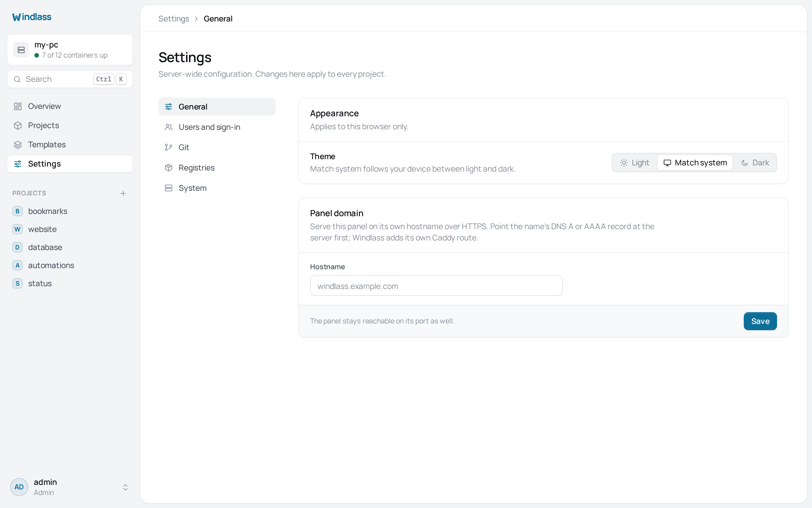The width and height of the screenshot is (812, 508).
Task: Click the server icon beside my-pc
Action: point(21,50)
